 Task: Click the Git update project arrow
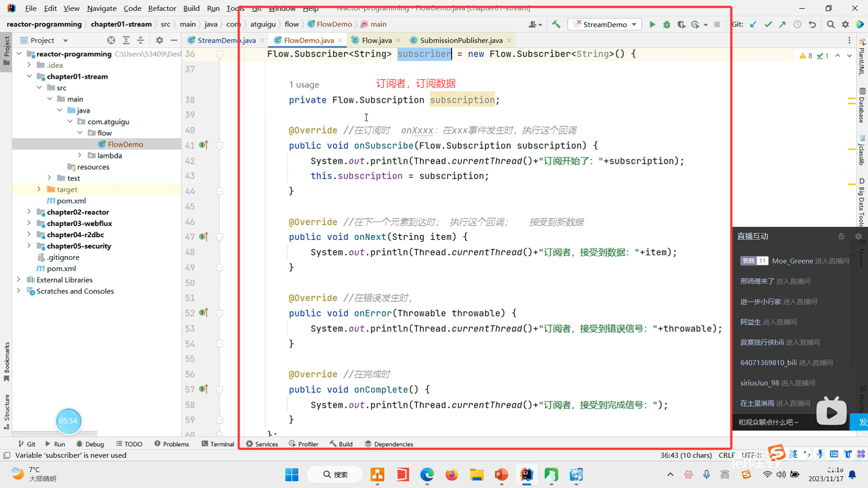point(753,24)
